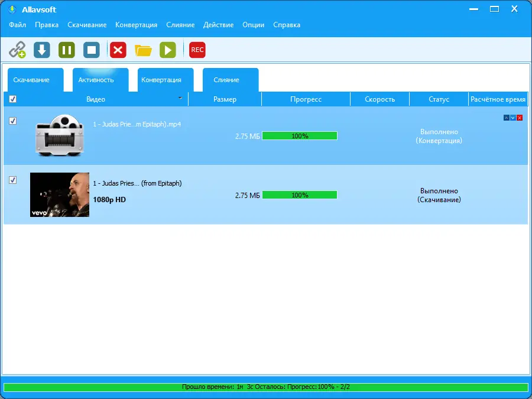Uncheck the checkbox for the Epitaph.mp4 conversion row
The image size is (532, 399).
coord(12,121)
